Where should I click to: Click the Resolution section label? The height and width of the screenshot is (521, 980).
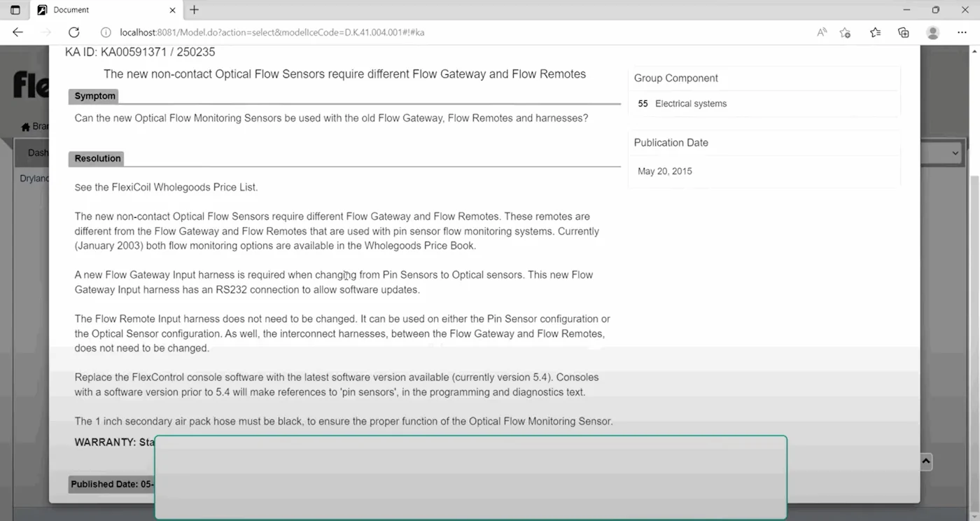[97, 158]
